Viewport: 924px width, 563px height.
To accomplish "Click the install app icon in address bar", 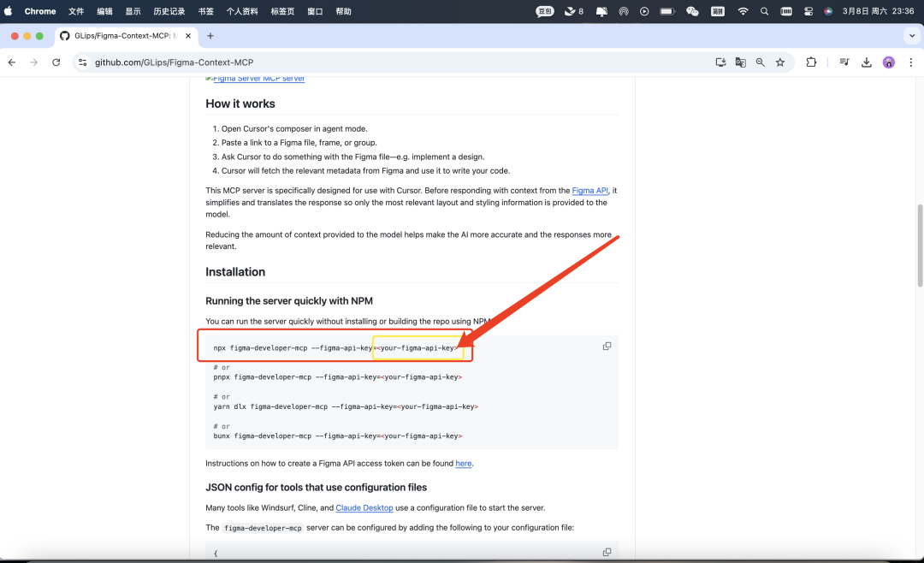I will 721,62.
